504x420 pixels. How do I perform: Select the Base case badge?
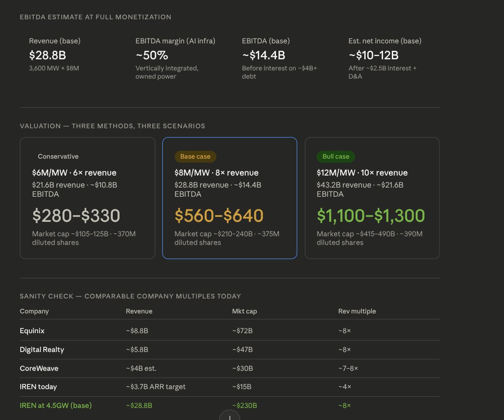click(x=195, y=157)
